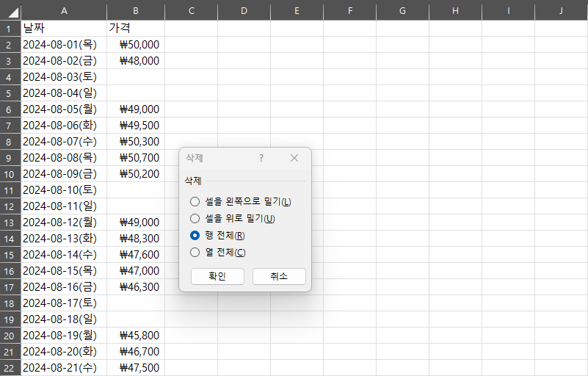Select row 5 header

(10, 93)
